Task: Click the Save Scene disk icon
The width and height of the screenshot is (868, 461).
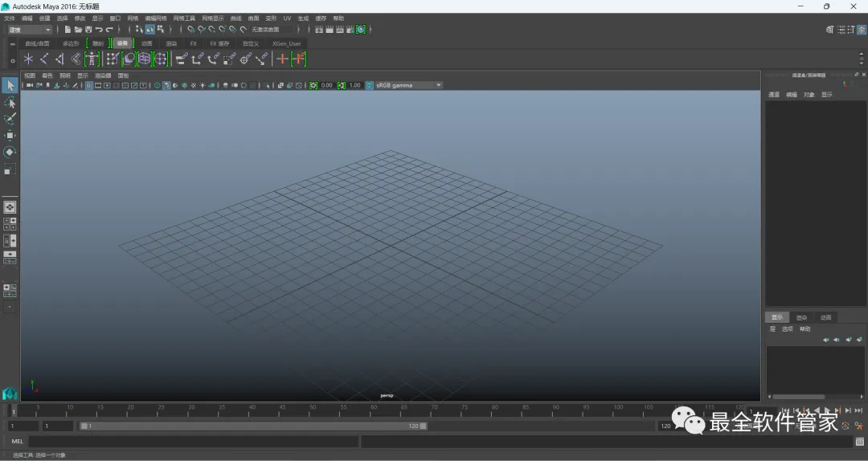Action: click(88, 30)
